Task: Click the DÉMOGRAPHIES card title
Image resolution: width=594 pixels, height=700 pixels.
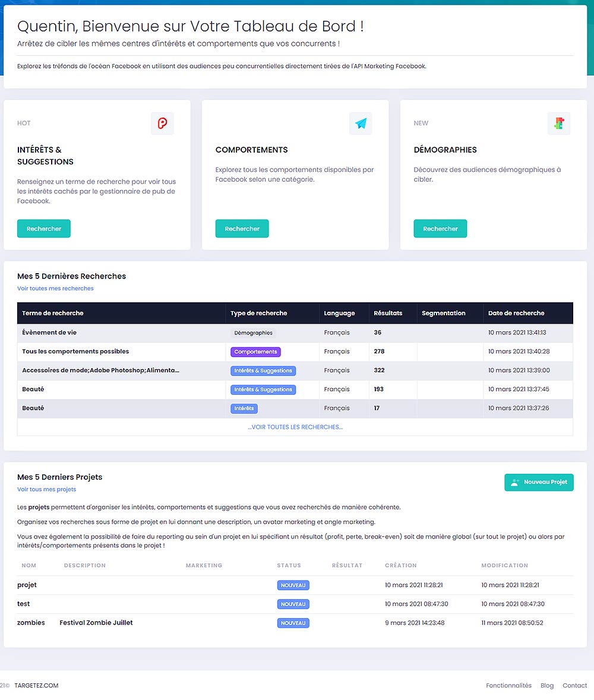Action: [445, 150]
